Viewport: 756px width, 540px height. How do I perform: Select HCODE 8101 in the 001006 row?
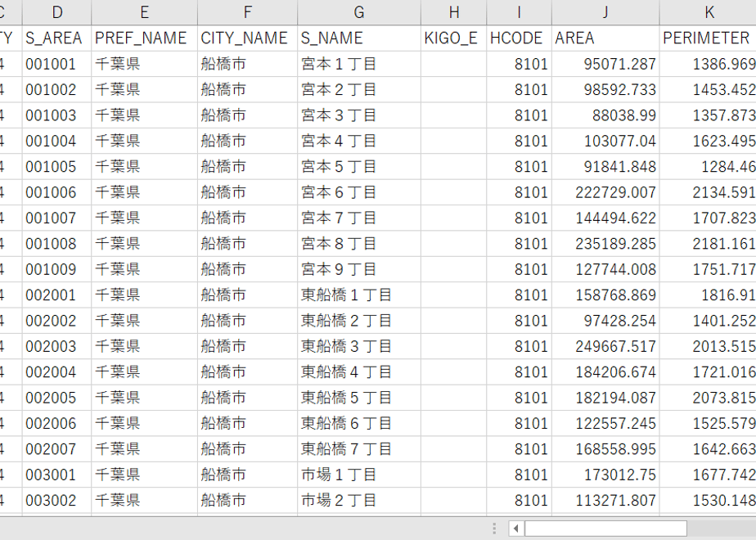pos(520,192)
